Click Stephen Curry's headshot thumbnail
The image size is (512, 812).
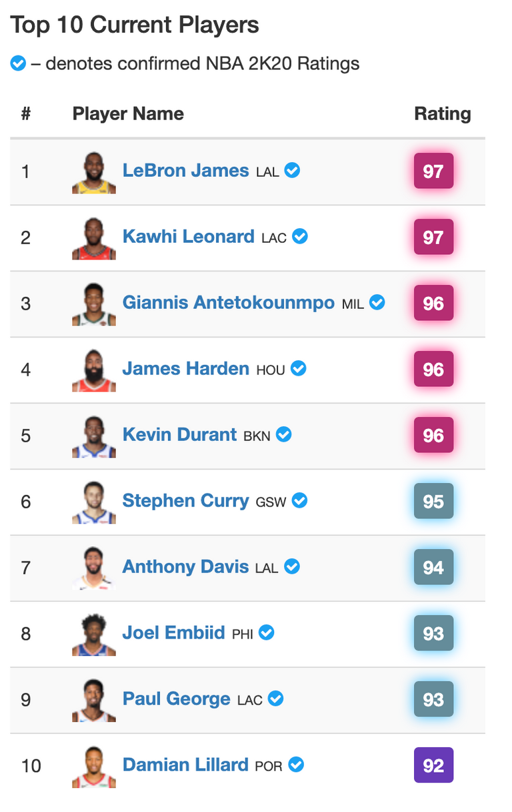coord(94,502)
